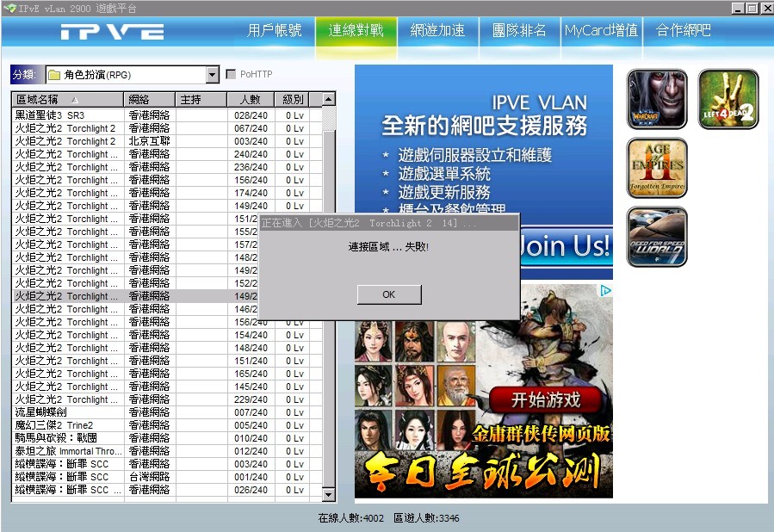Expand the 角色扮演(RPG) category dropdown
The width and height of the screenshot is (774, 532).
click(x=213, y=75)
